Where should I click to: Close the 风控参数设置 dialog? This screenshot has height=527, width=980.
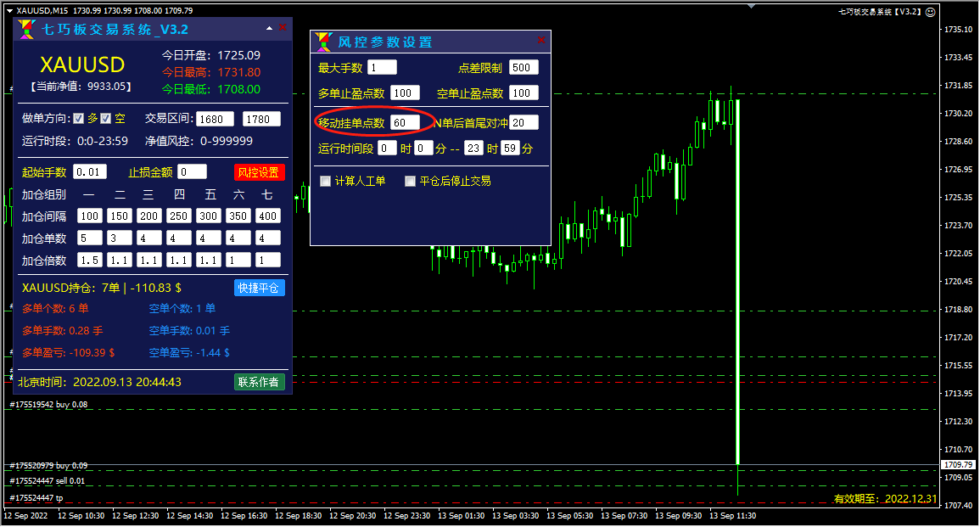coord(541,41)
